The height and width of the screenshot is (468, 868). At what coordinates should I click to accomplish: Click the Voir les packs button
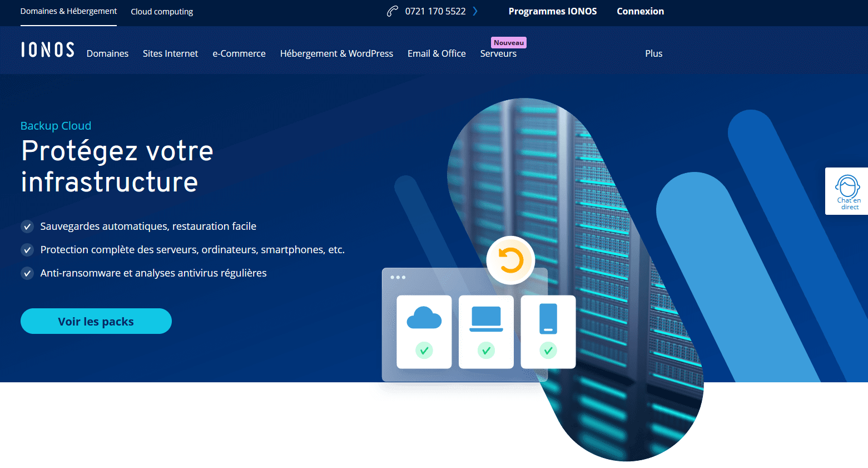tap(96, 321)
